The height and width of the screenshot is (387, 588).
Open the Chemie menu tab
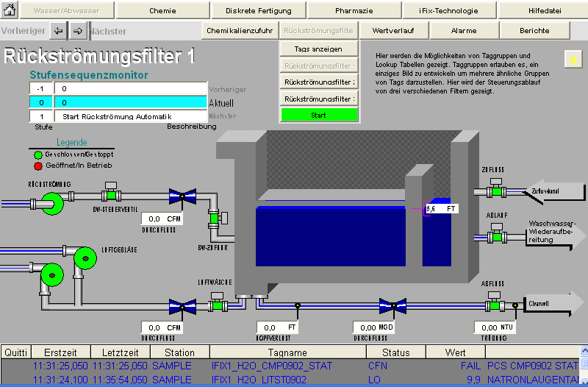[x=162, y=11]
